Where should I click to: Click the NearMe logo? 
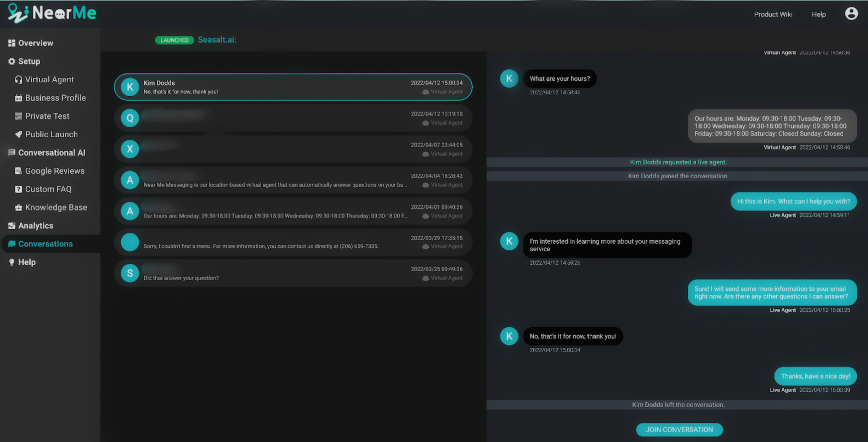(x=52, y=13)
